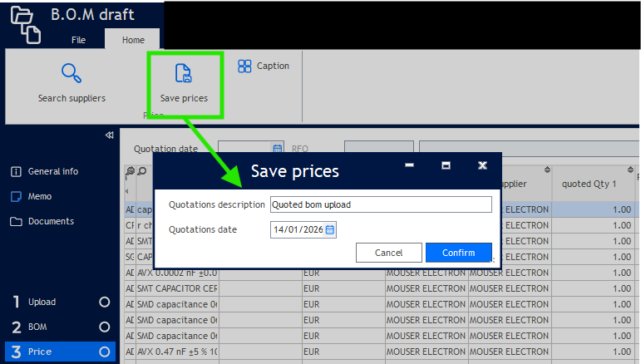This screenshot has width=641, height=364.
Task: Open the background Quotation date calendar dropdown
Action: click(x=279, y=149)
